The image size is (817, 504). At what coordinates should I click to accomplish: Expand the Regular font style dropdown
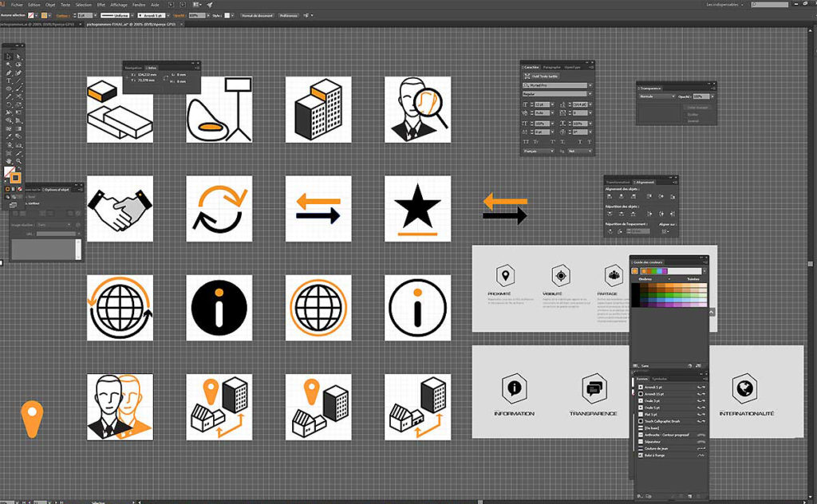pyautogui.click(x=557, y=93)
